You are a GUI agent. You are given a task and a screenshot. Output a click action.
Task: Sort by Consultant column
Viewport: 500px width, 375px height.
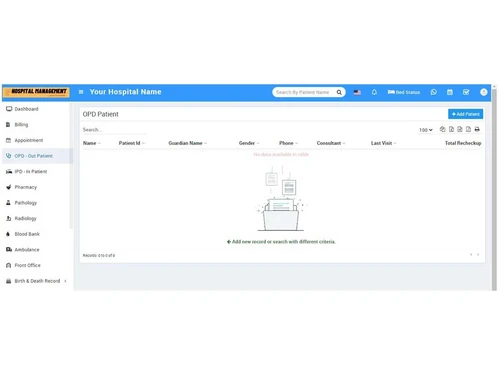pyautogui.click(x=331, y=143)
